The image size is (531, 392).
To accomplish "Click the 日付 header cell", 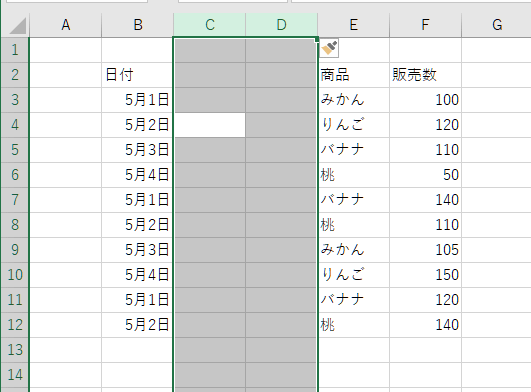I will coord(137,75).
